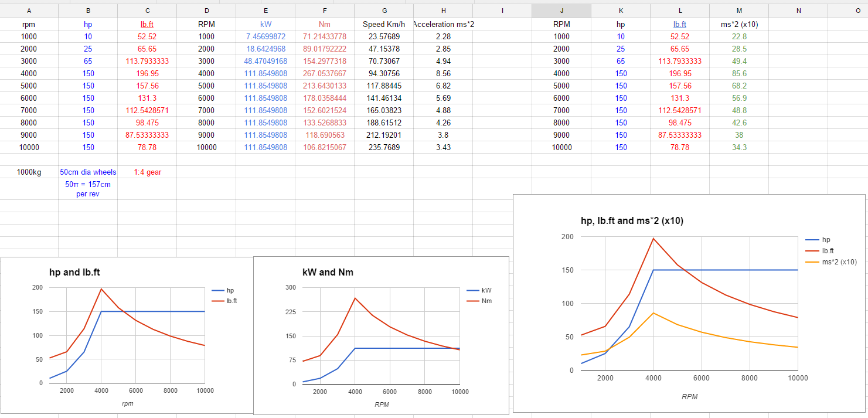Click the "50cm dia wheels" cell
The width and height of the screenshot is (868, 418).
pyautogui.click(x=88, y=172)
